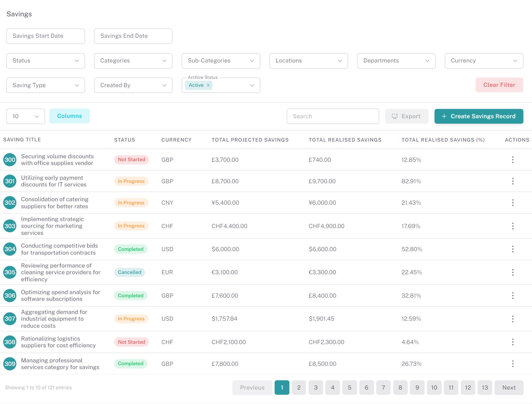Go to page 3
The height and width of the screenshot is (404, 532).
point(316,388)
